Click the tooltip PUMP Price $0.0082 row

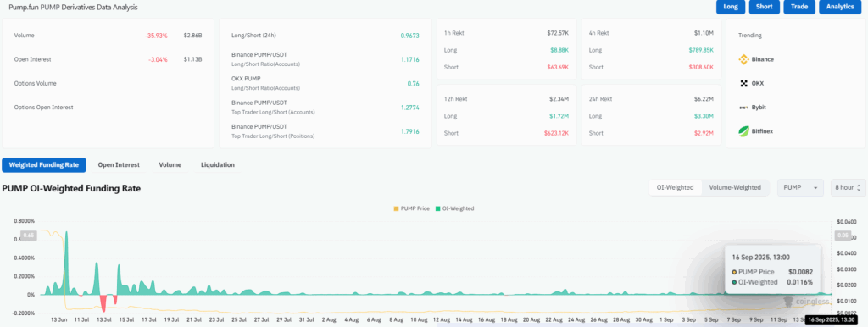772,272
